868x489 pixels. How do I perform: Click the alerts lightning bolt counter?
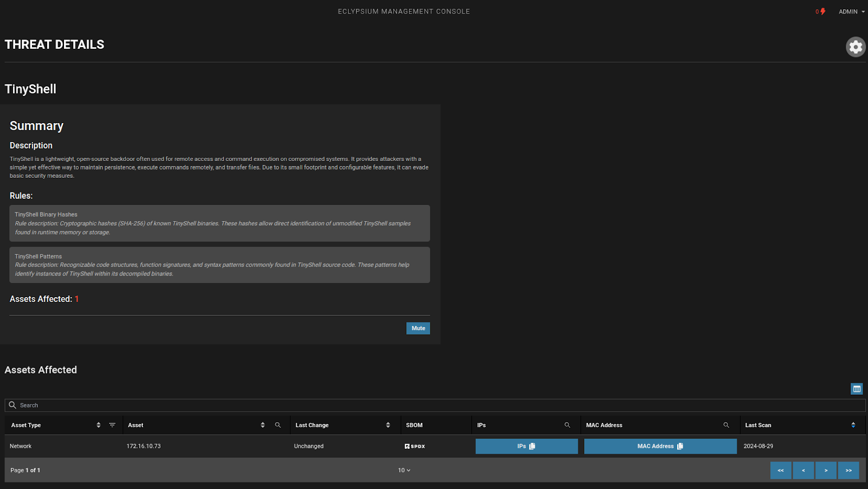[820, 11]
